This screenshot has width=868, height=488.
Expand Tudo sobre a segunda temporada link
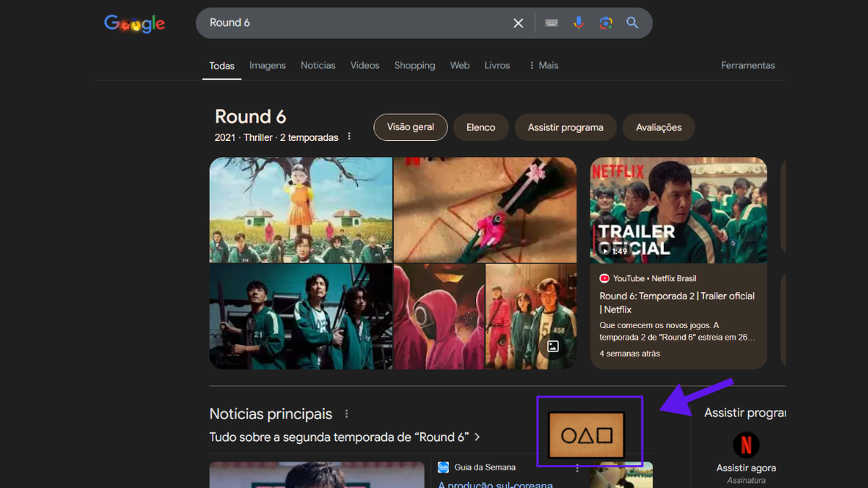coord(345,437)
